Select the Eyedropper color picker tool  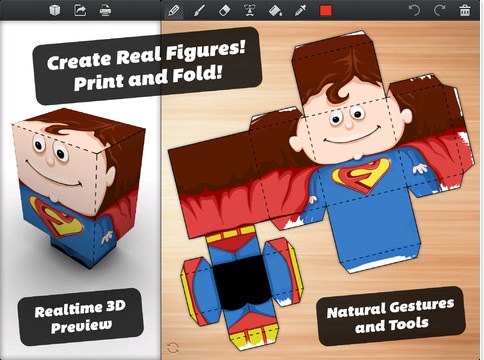point(300,11)
